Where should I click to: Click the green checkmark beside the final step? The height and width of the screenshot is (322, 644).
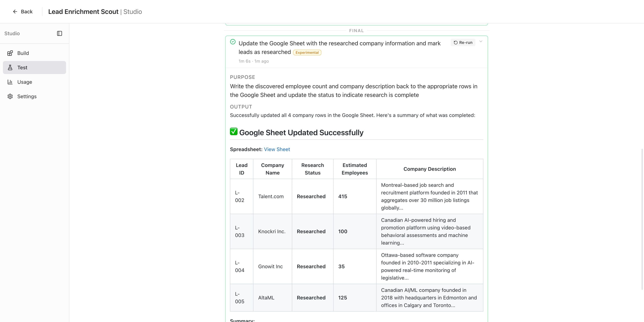[x=233, y=42]
